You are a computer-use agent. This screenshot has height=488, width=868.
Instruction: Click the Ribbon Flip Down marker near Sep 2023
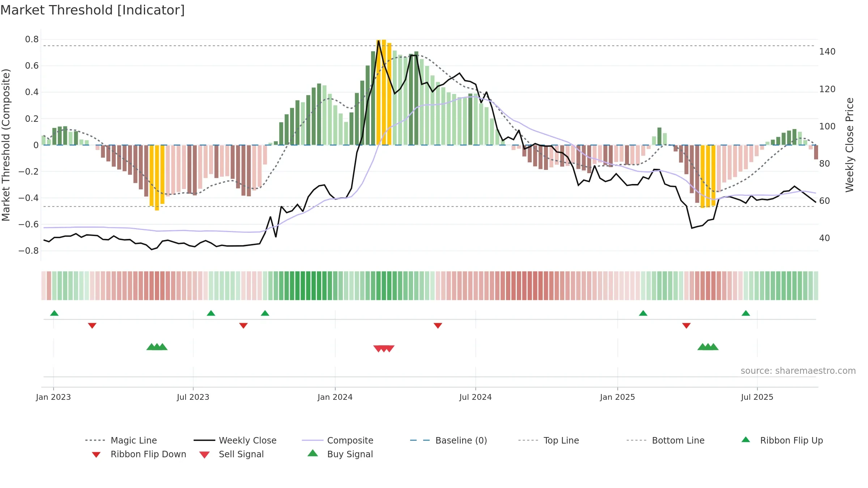(x=243, y=326)
